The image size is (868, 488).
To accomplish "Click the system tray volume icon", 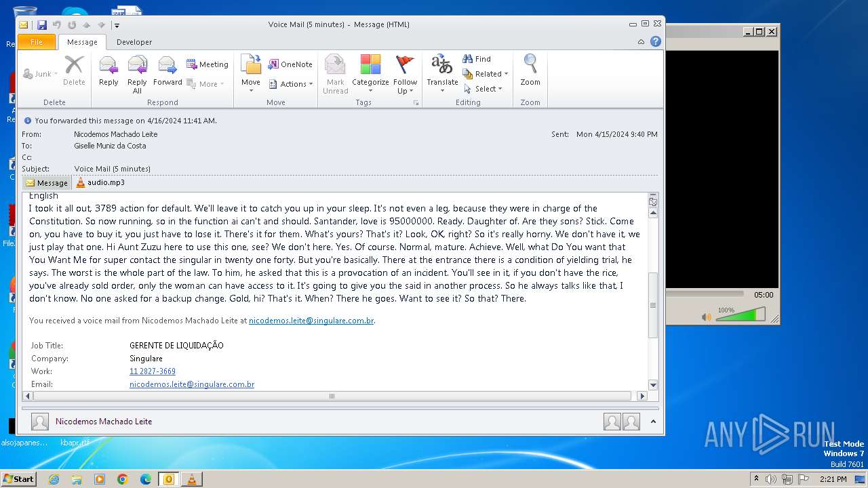I will 771,479.
